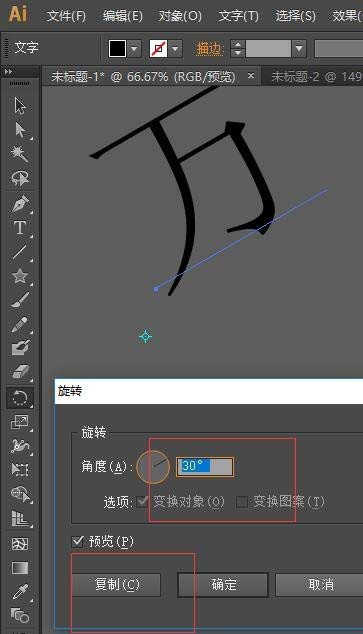Select the Pen tool
This screenshot has height=634, width=363.
pyautogui.click(x=20, y=203)
